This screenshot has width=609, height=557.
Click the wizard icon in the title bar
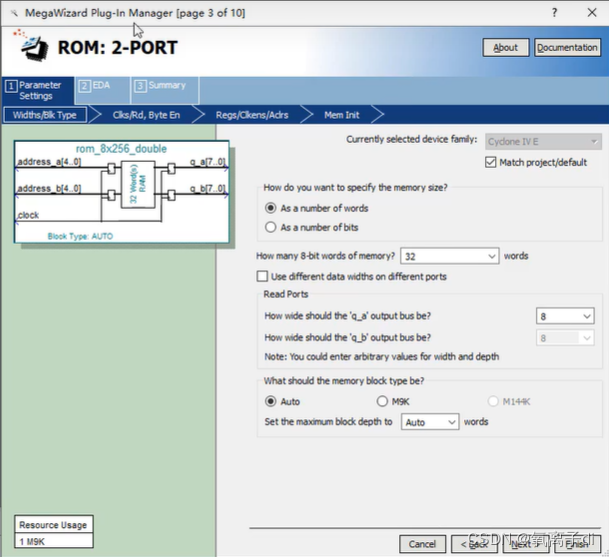[14, 13]
